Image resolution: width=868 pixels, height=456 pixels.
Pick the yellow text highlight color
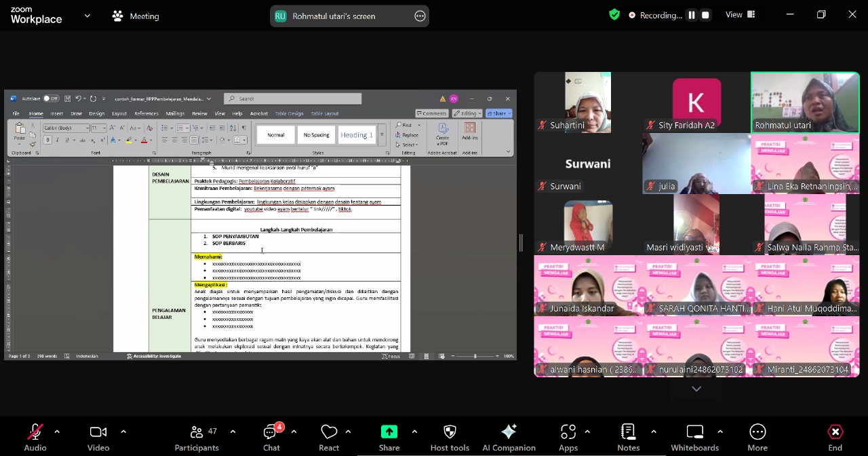(x=128, y=140)
